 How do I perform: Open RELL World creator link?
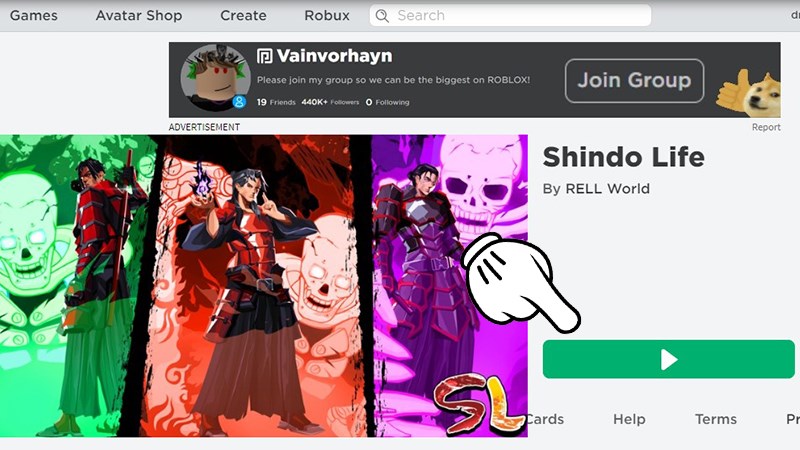(x=608, y=189)
